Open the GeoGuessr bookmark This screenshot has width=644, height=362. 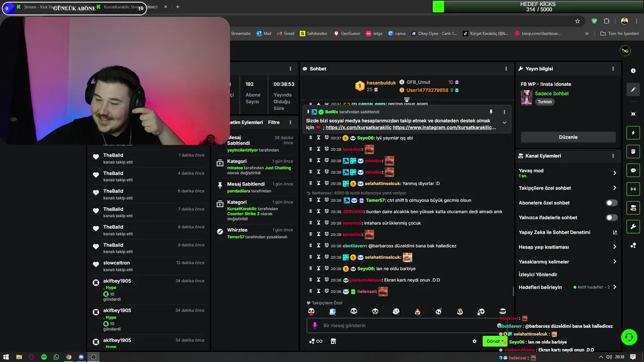[x=347, y=34]
